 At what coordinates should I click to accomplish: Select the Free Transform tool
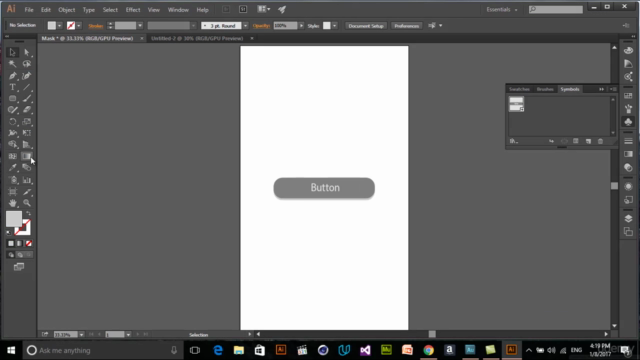[x=27, y=133]
